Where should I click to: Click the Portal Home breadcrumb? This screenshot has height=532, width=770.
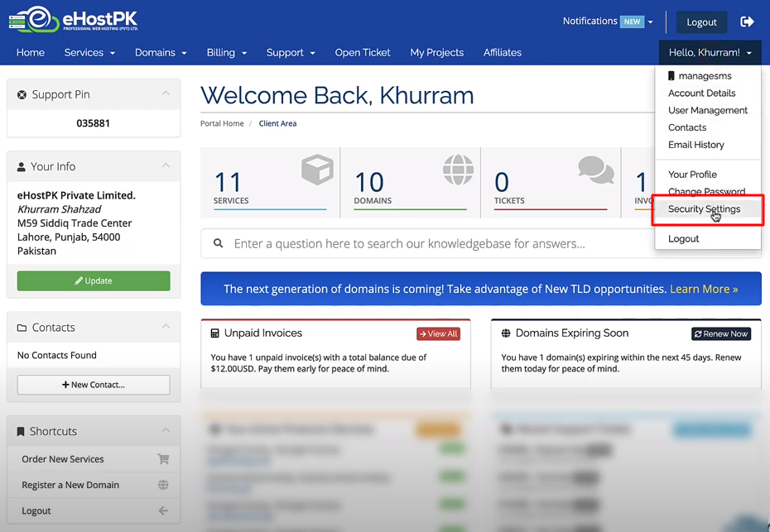click(222, 123)
